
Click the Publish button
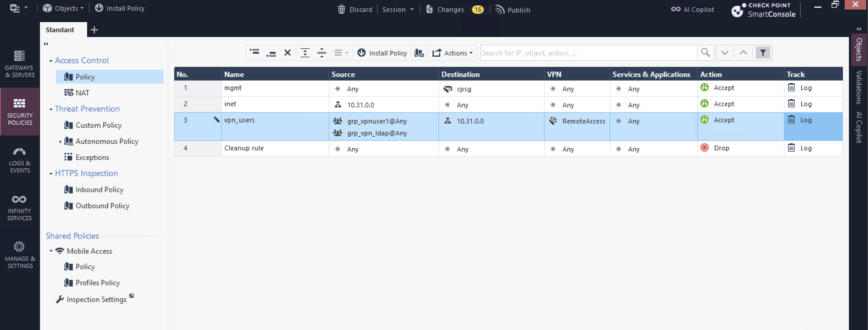pos(512,10)
